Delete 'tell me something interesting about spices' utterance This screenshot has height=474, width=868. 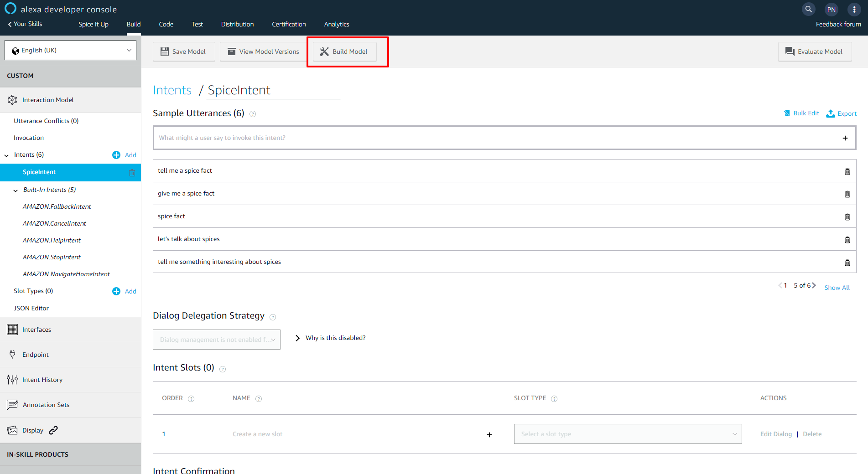point(847,263)
